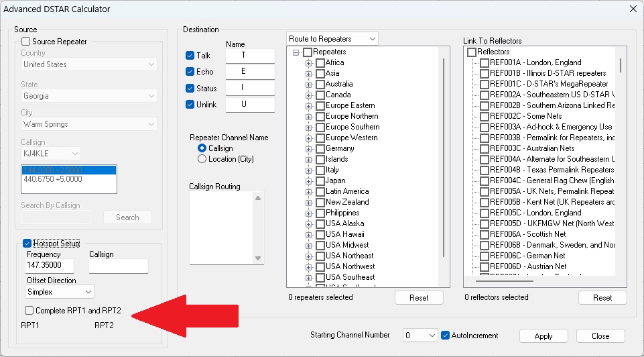Open the Callsign KJ4KLE dropdown
Viewport: 644px width, 357px height.
click(51, 154)
